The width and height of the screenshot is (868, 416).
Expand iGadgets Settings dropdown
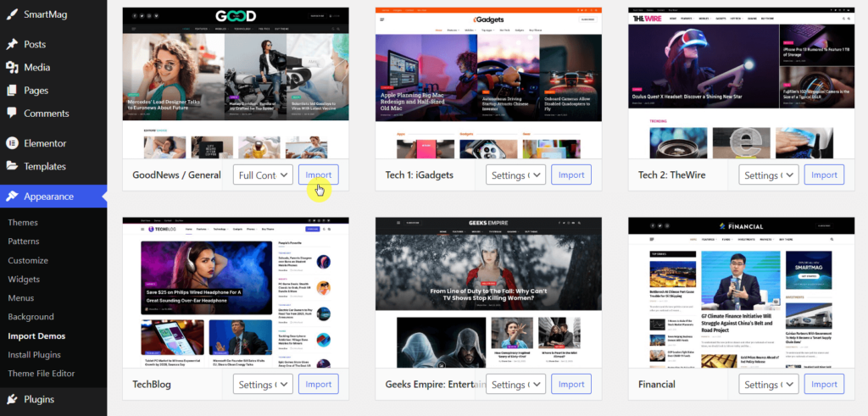tap(516, 175)
